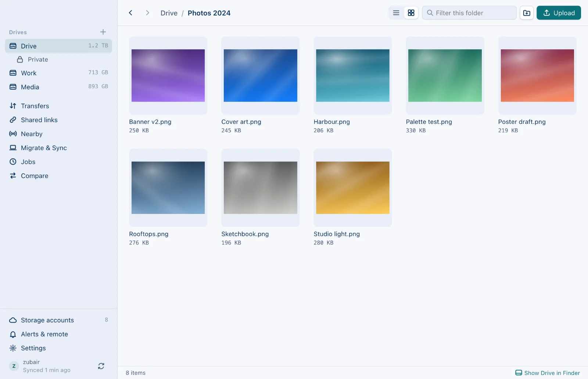The height and width of the screenshot is (379, 588).
Task: Click the Banner v2.png file name
Action: tap(150, 122)
